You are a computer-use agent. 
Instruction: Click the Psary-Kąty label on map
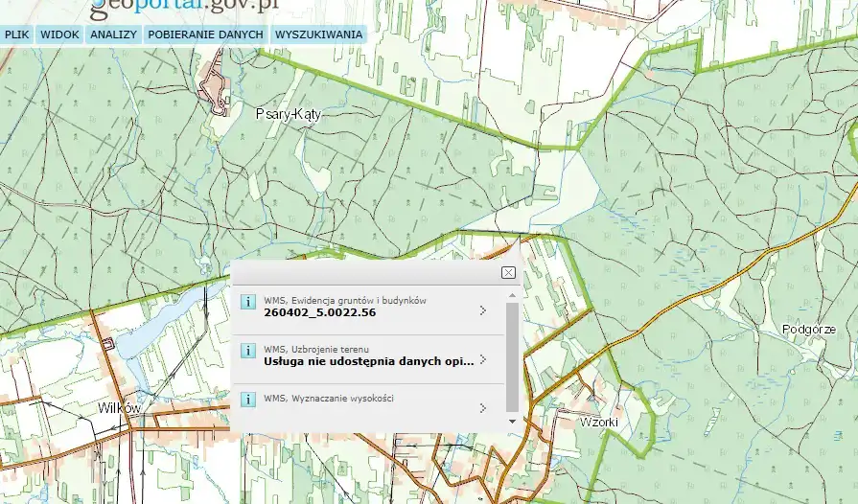click(x=289, y=113)
